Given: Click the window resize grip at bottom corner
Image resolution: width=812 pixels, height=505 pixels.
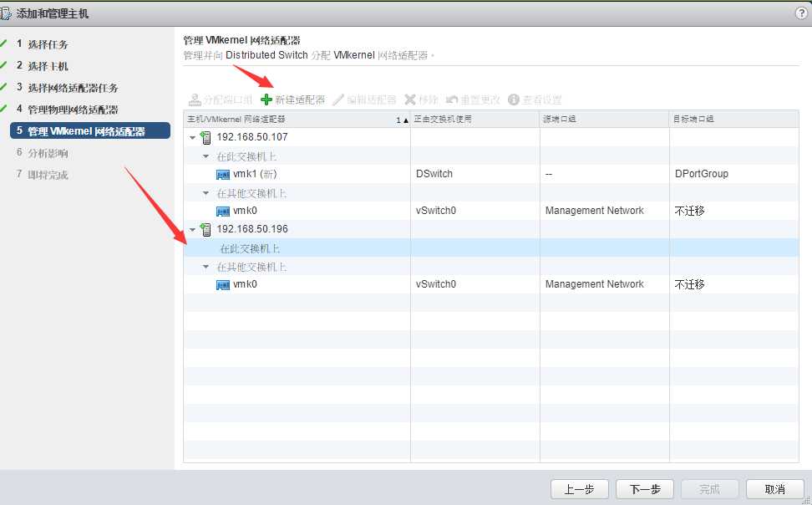Looking at the screenshot, I should (x=807, y=500).
